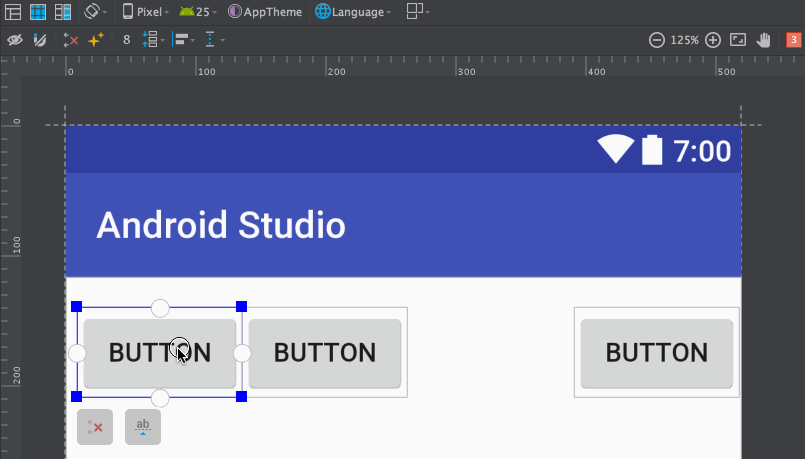This screenshot has height=459, width=805.
Task: Click the Infer Constraints sparkle icon
Action: pyautogui.click(x=95, y=40)
